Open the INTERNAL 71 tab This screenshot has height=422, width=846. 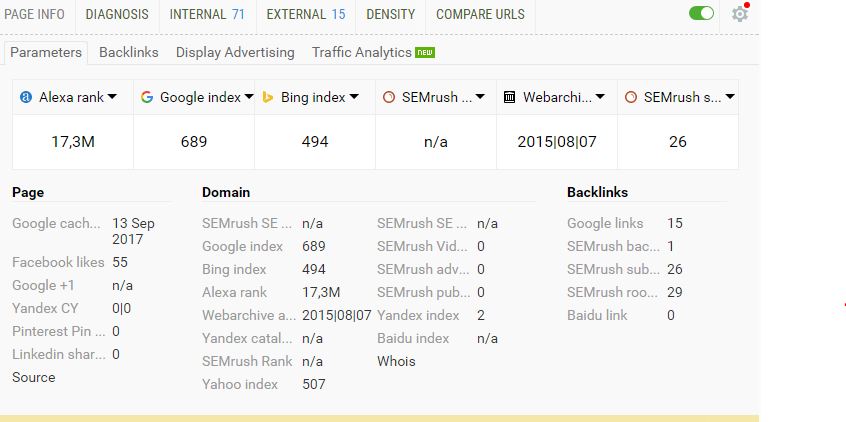click(x=207, y=14)
